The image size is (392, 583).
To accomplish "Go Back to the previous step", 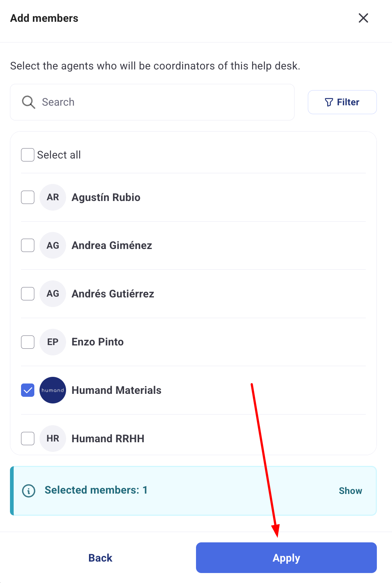I will (x=100, y=558).
